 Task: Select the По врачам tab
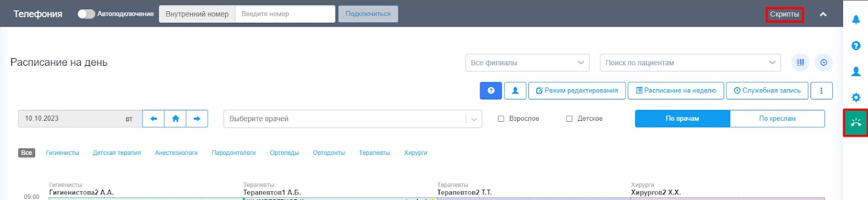pos(682,118)
